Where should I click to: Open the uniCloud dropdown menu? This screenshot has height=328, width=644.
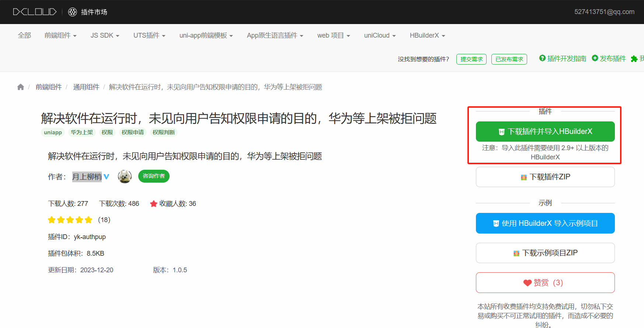[380, 35]
